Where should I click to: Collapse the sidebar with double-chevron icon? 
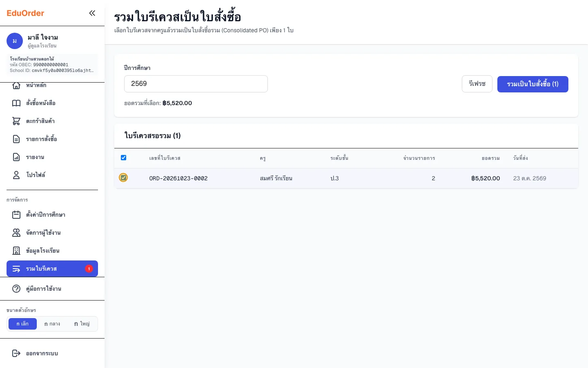pyautogui.click(x=92, y=13)
